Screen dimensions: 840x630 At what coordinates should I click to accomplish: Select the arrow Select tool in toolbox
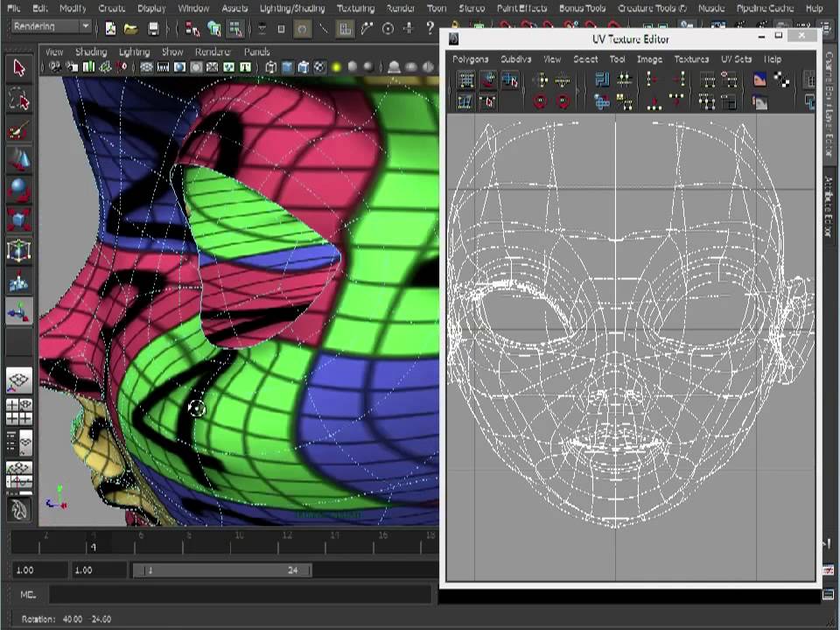tap(18, 68)
